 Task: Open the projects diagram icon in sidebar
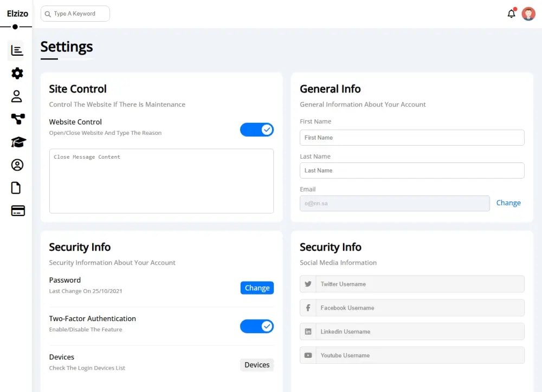(x=17, y=119)
